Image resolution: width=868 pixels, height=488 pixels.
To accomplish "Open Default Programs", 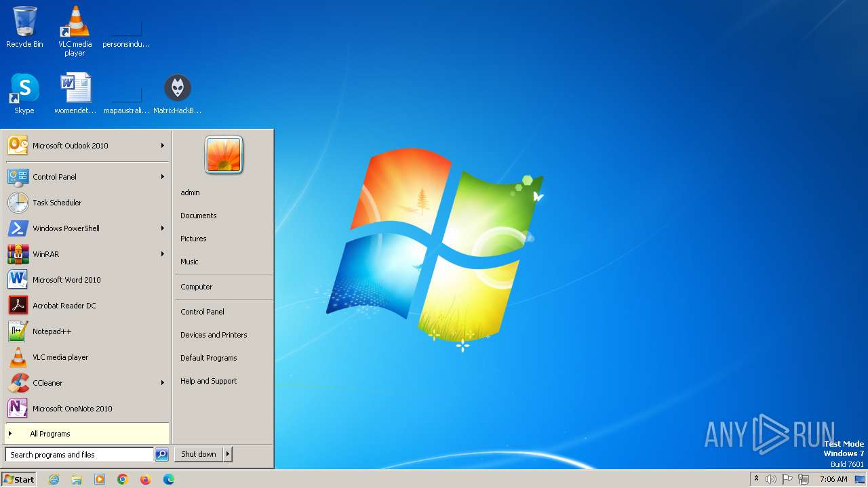I will pos(224,358).
